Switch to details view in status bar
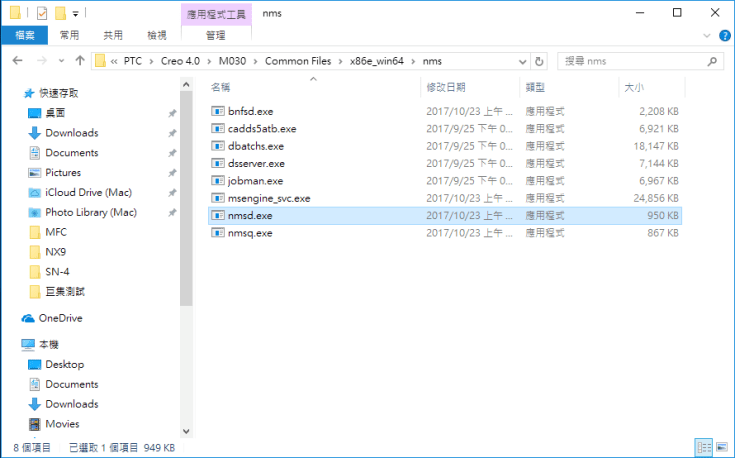The height and width of the screenshot is (458, 735). (703, 447)
